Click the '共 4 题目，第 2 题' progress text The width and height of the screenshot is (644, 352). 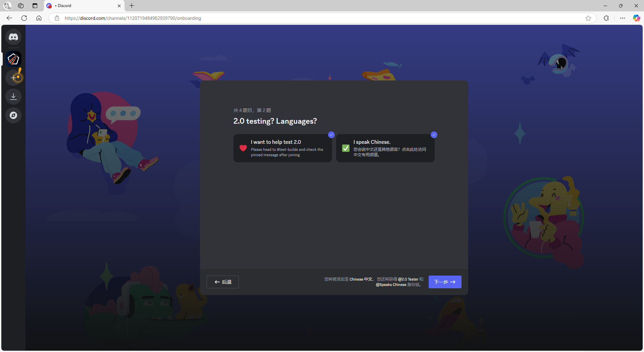pyautogui.click(x=252, y=110)
